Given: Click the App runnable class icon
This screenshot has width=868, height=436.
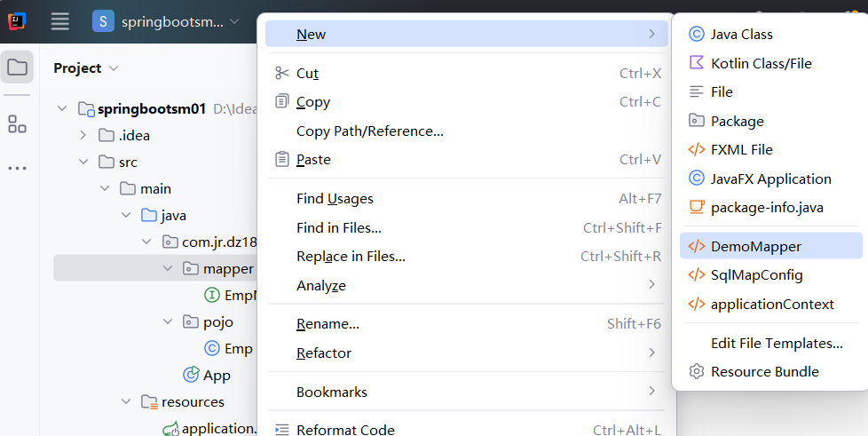Looking at the screenshot, I should 191,375.
